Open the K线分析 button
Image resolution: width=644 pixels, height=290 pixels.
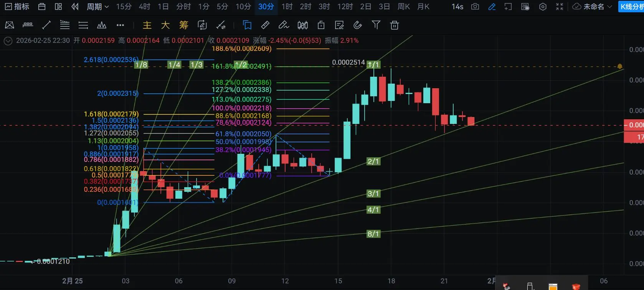click(x=631, y=7)
